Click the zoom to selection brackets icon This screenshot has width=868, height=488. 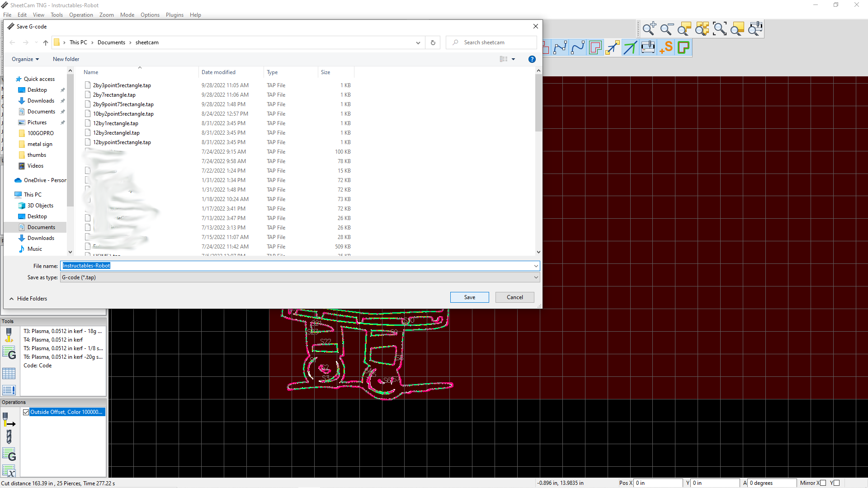point(720,29)
